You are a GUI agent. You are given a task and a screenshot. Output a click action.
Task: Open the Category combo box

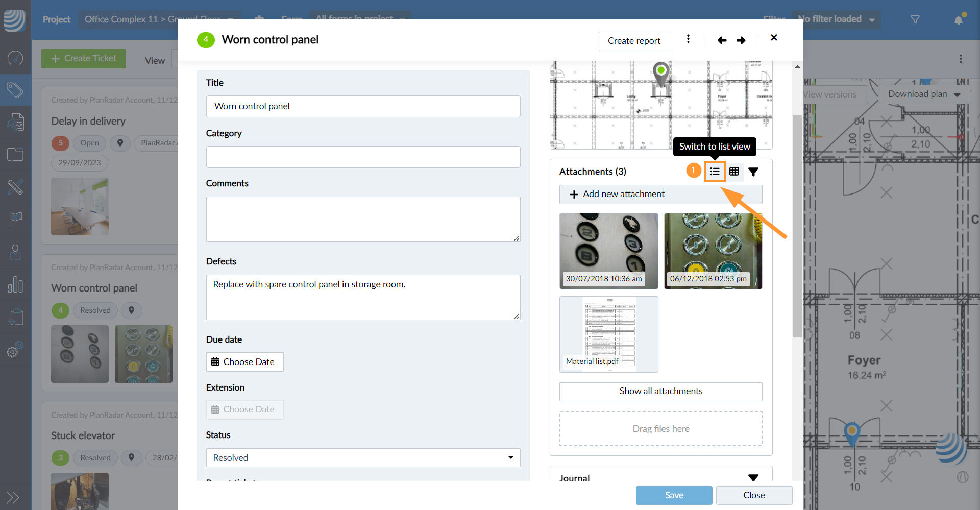click(363, 157)
